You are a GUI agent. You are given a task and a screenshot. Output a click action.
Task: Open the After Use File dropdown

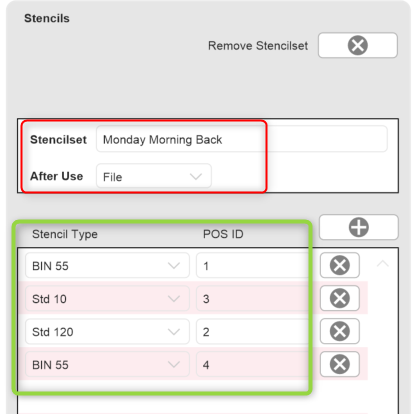[154, 176]
